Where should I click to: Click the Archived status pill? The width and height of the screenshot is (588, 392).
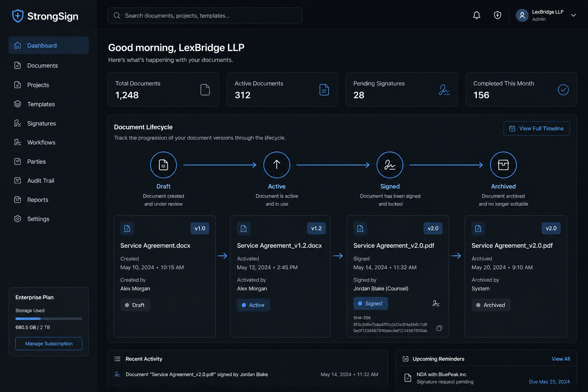[491, 305]
